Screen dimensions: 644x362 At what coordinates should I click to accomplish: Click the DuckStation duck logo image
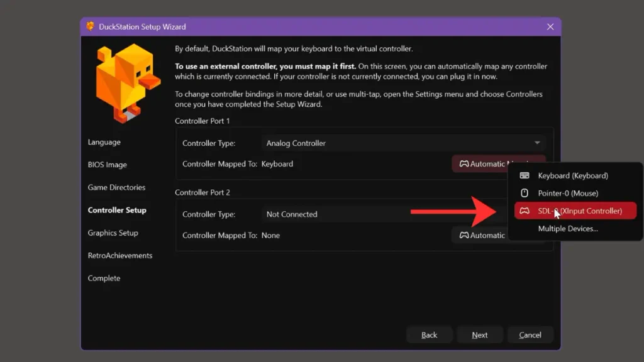127,84
